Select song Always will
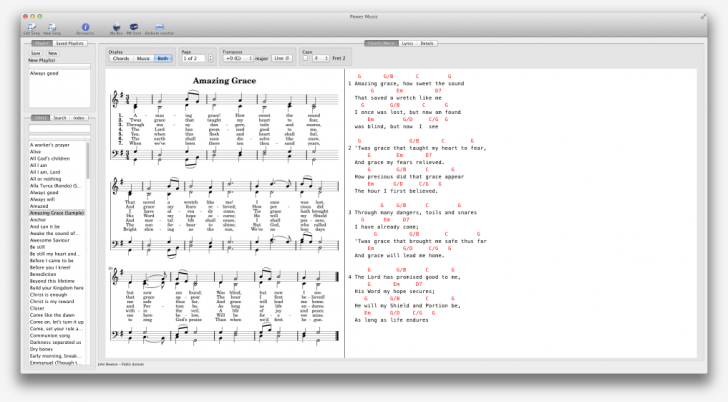Screen dimensions: 728x402 [42, 199]
